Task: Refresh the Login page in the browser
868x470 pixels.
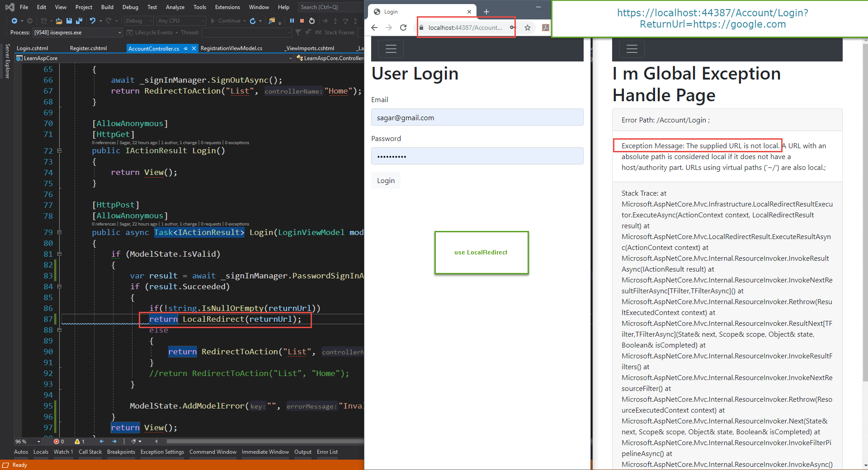Action: [403, 28]
